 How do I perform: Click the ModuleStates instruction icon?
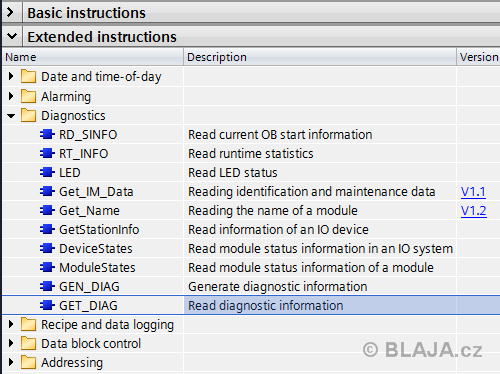pyautogui.click(x=47, y=267)
